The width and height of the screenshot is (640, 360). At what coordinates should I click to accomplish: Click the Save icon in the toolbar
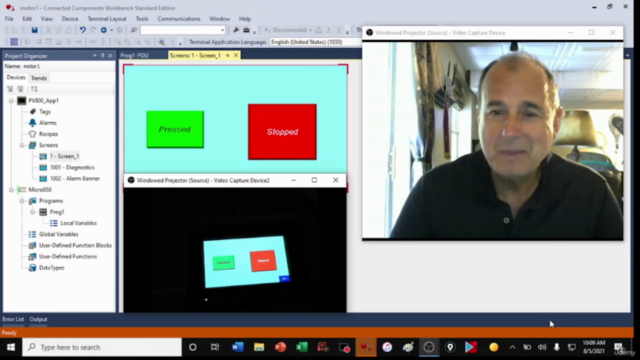(35, 30)
